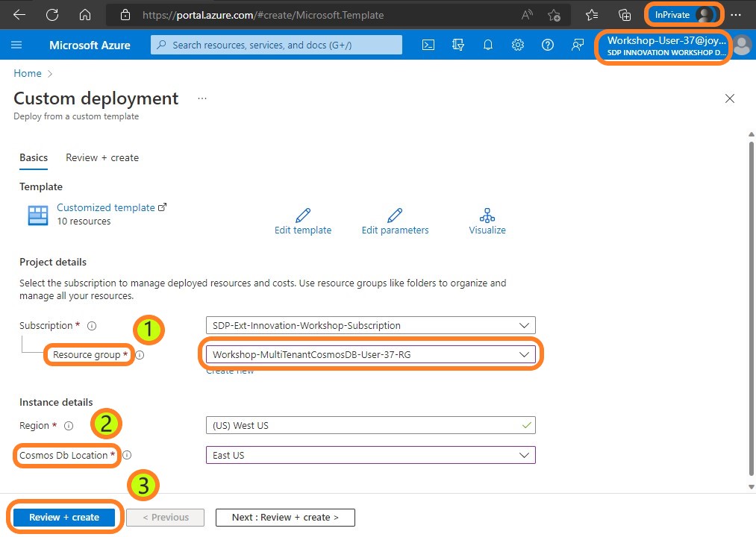The image size is (756, 537).
Task: Click the browser address bar URL
Action: coord(263,15)
